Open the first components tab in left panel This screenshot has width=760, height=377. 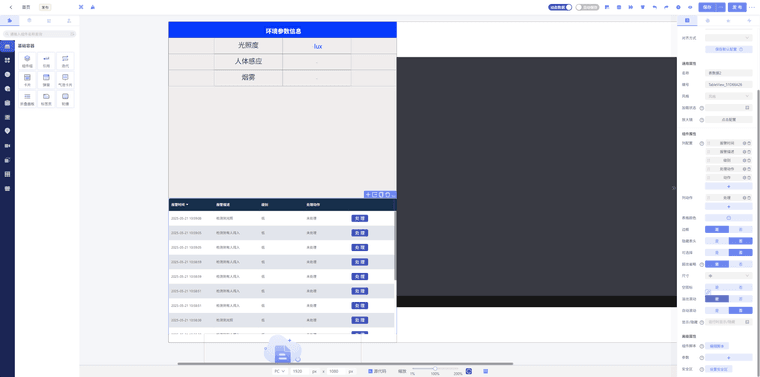click(10, 20)
